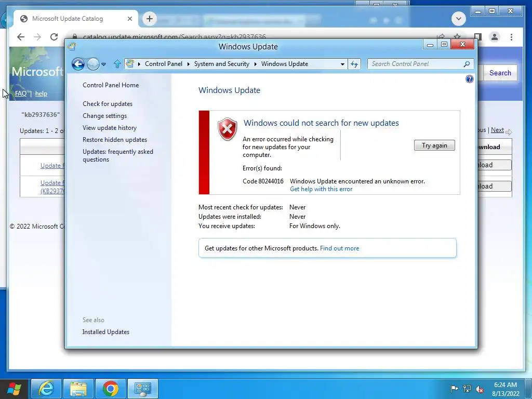Viewport: 532px width, 399px height.
Task: Expand the arrow after Control Panel breadcrumb
Action: coord(189,64)
